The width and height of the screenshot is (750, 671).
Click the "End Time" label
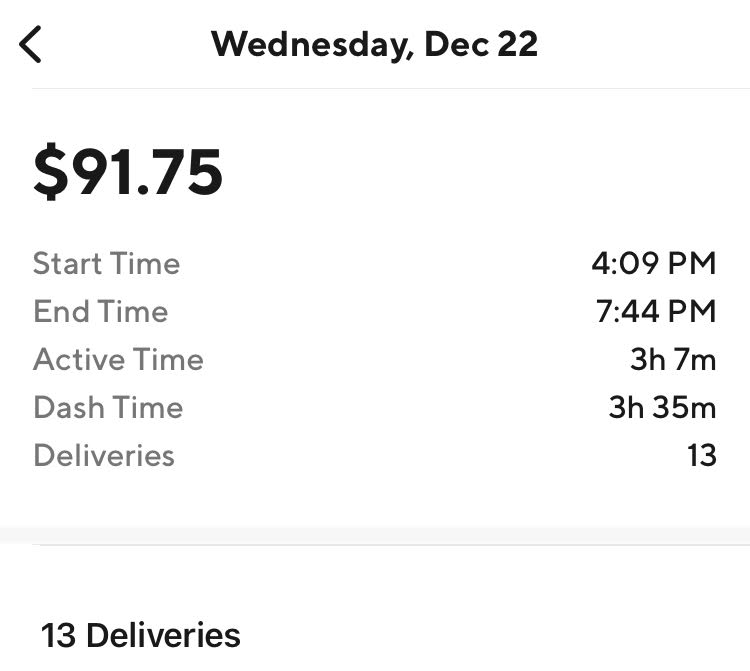[x=100, y=312]
